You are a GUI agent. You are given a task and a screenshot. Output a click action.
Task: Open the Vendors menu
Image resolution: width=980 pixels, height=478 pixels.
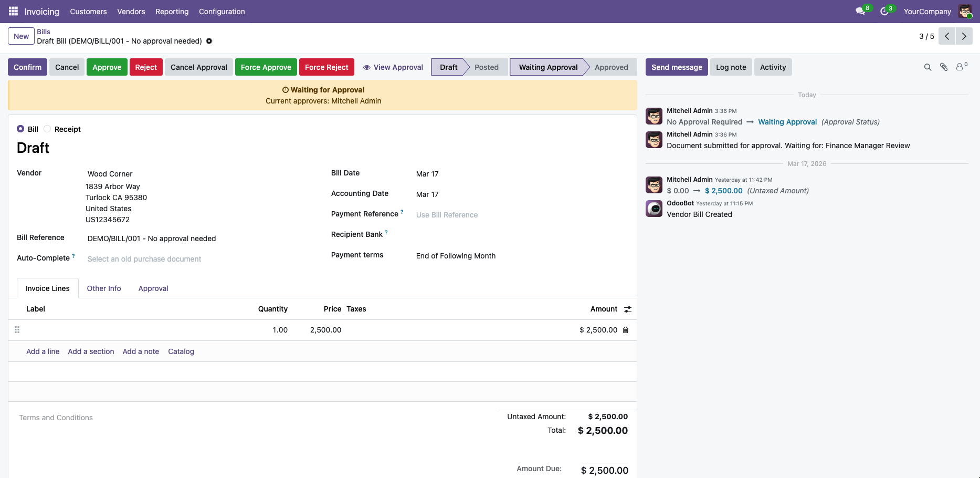click(131, 12)
